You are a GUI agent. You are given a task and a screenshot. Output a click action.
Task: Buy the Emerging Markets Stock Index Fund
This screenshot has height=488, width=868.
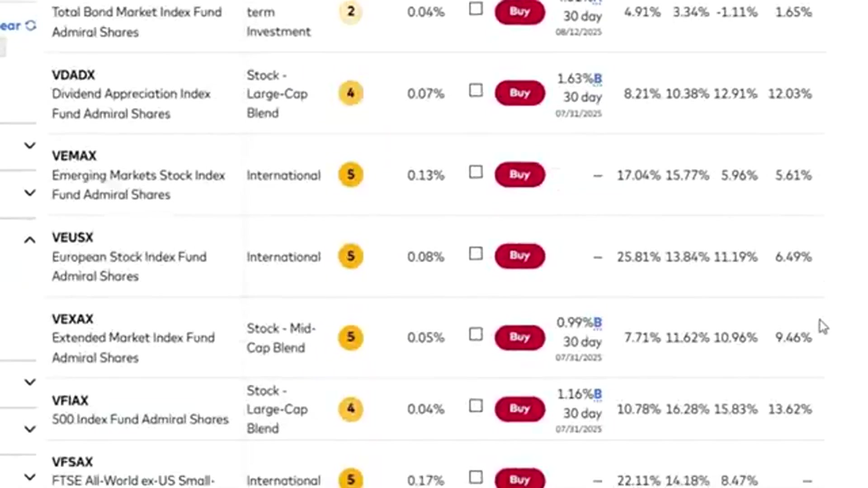coord(520,174)
